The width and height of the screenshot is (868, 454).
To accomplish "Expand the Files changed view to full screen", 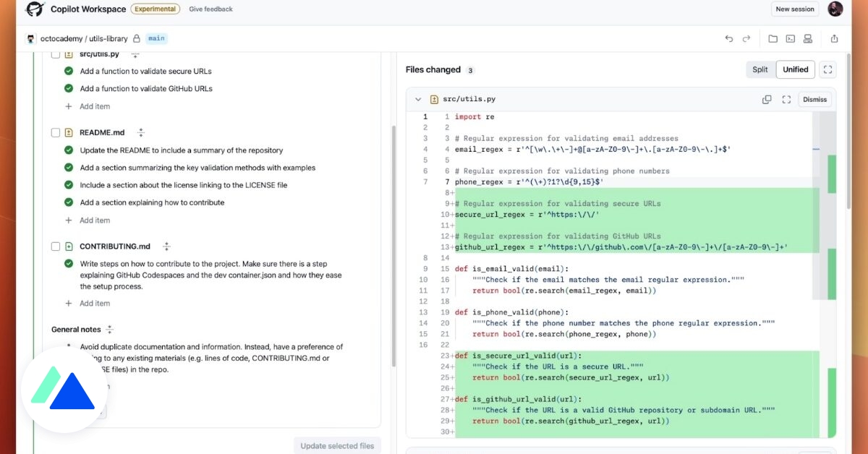I will (827, 69).
